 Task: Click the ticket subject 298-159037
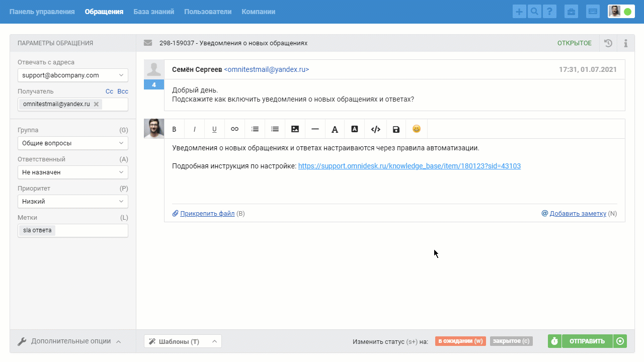tap(233, 43)
